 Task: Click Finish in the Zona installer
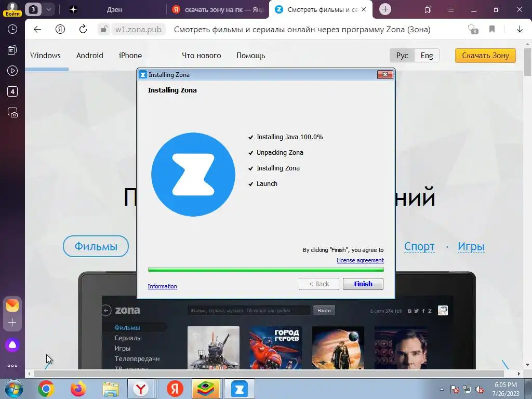[363, 284]
